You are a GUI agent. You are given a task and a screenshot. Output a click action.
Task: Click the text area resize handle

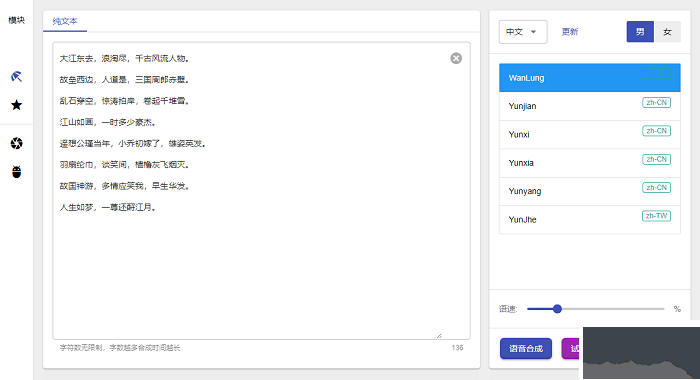tap(439, 335)
